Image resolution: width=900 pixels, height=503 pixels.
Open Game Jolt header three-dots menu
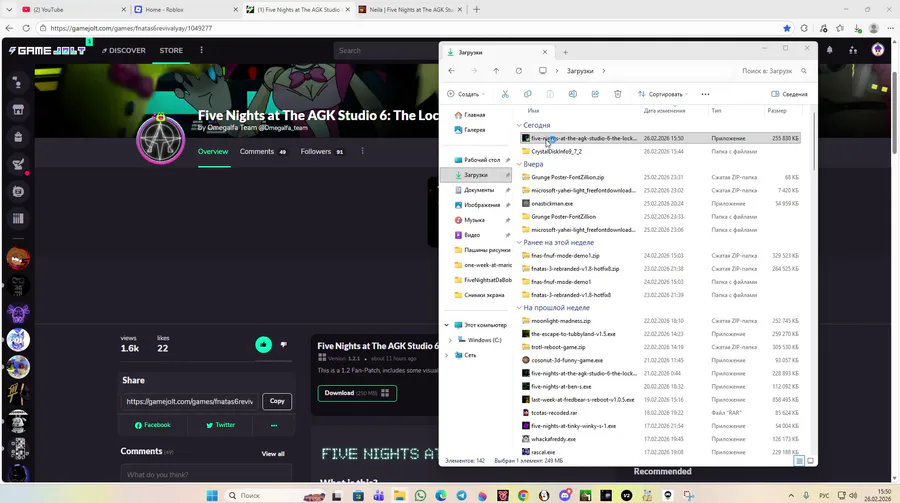click(201, 50)
